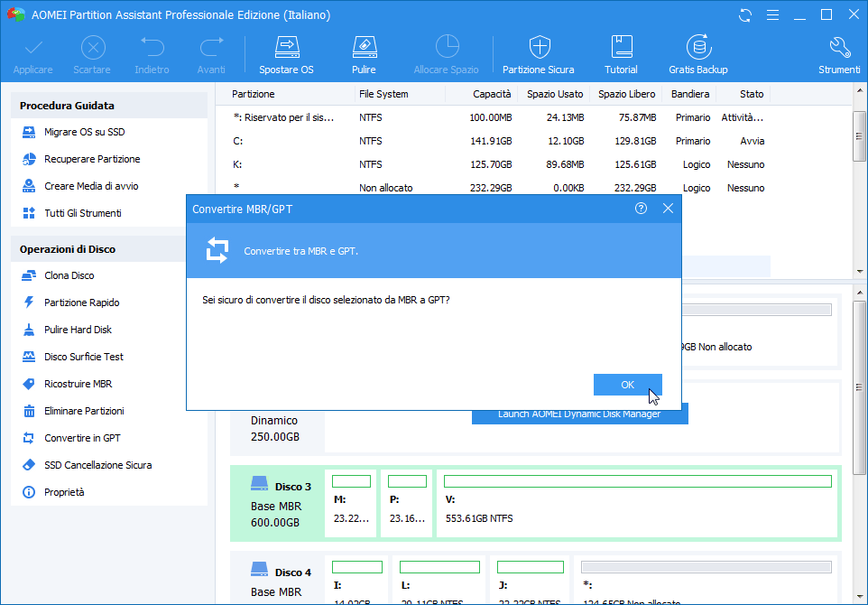The image size is (868, 605).
Task: Select partition V: 553.61GB NTFS
Action: pos(637,504)
